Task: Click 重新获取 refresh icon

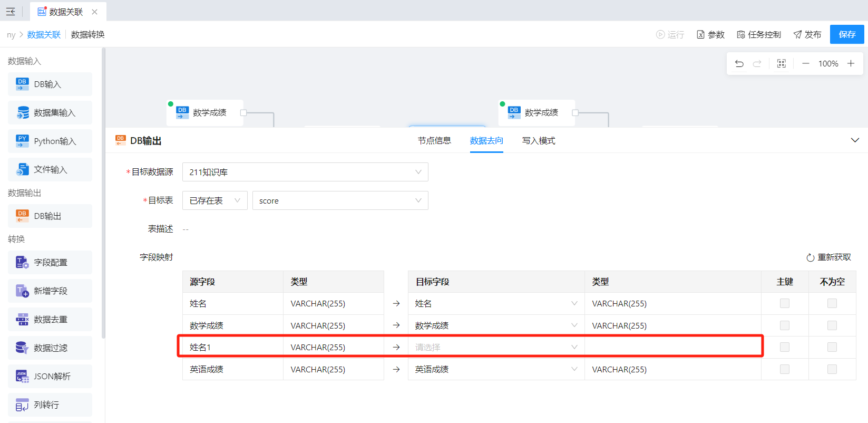Action: [810, 257]
